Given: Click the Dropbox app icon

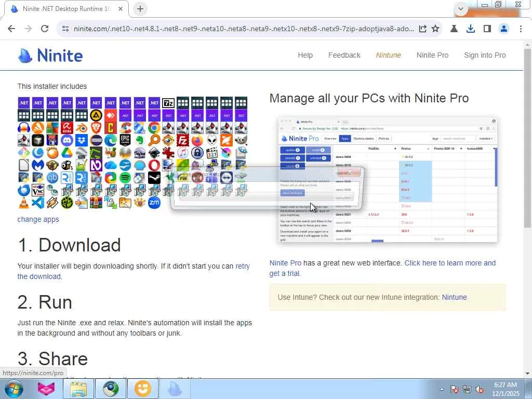Looking at the screenshot, I should pos(82,140).
